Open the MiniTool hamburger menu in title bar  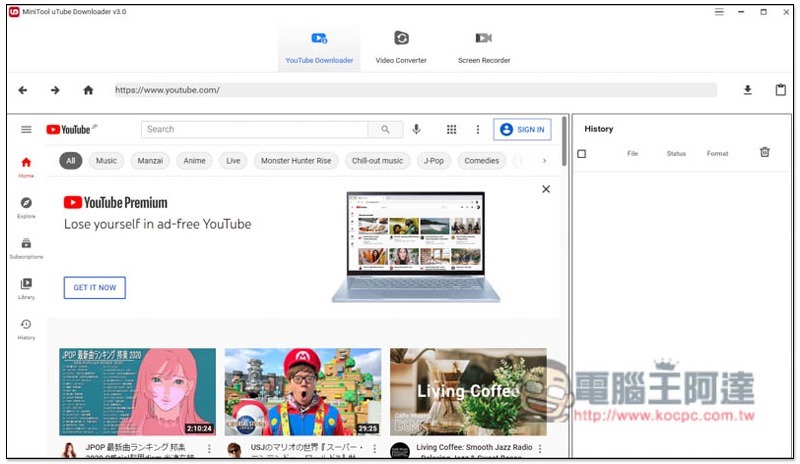pos(719,12)
